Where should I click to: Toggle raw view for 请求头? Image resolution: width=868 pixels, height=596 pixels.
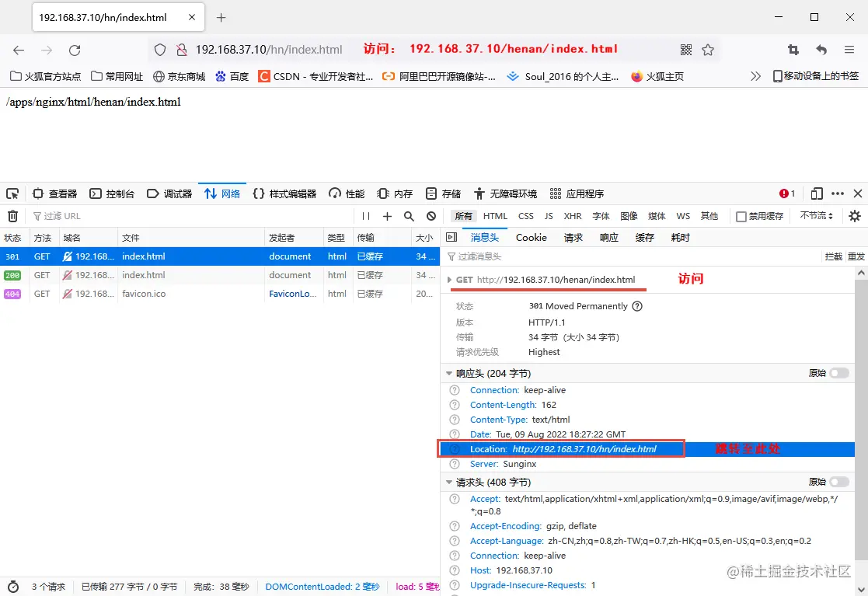click(x=839, y=482)
